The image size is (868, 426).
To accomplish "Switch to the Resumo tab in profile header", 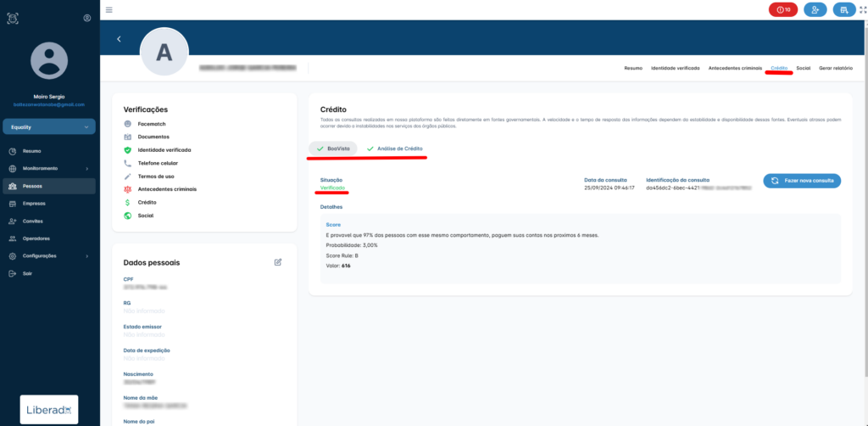I will (x=633, y=68).
